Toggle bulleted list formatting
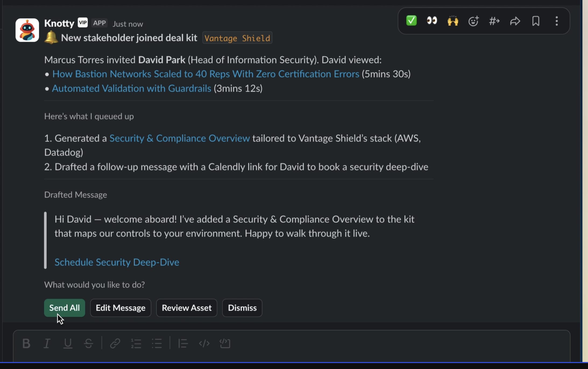The image size is (588, 369). coord(157,343)
